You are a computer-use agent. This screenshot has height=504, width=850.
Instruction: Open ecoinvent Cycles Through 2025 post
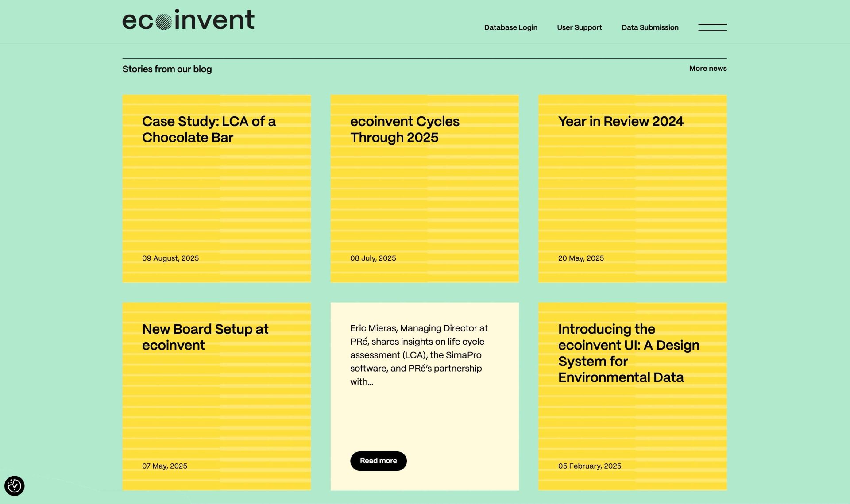pyautogui.click(x=404, y=129)
